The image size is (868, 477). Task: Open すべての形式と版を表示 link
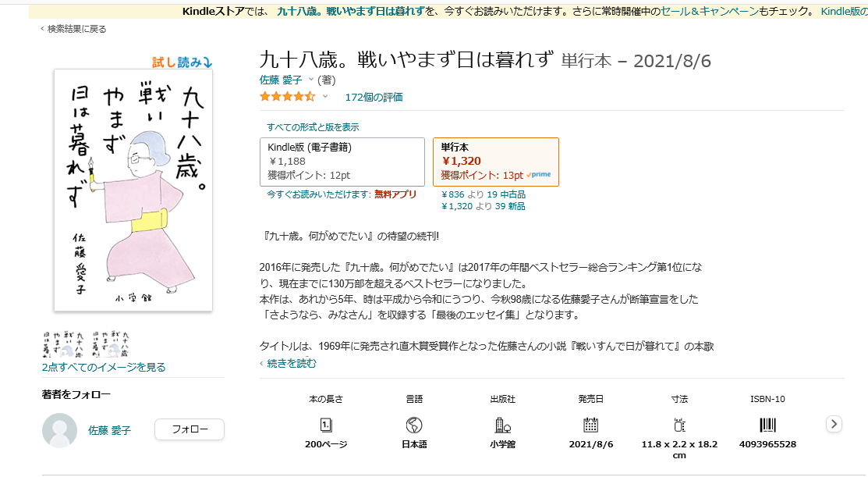(x=313, y=127)
